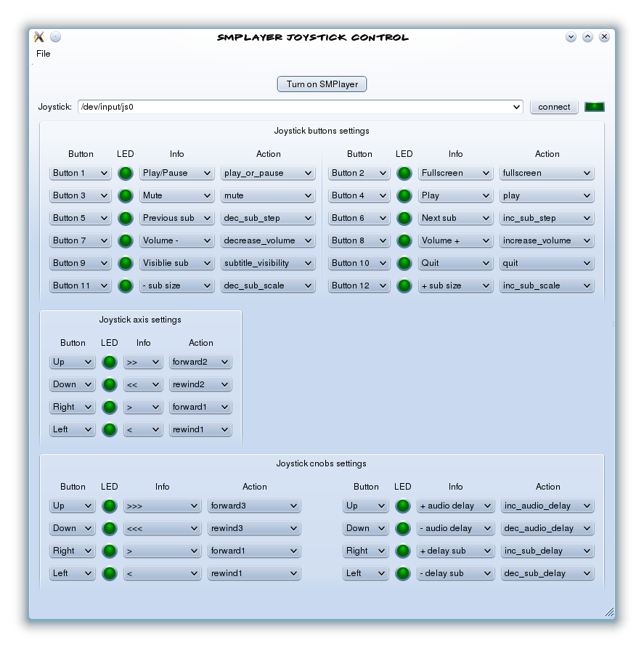
Task: Click the LED indicator for Button 2
Action: [x=404, y=173]
